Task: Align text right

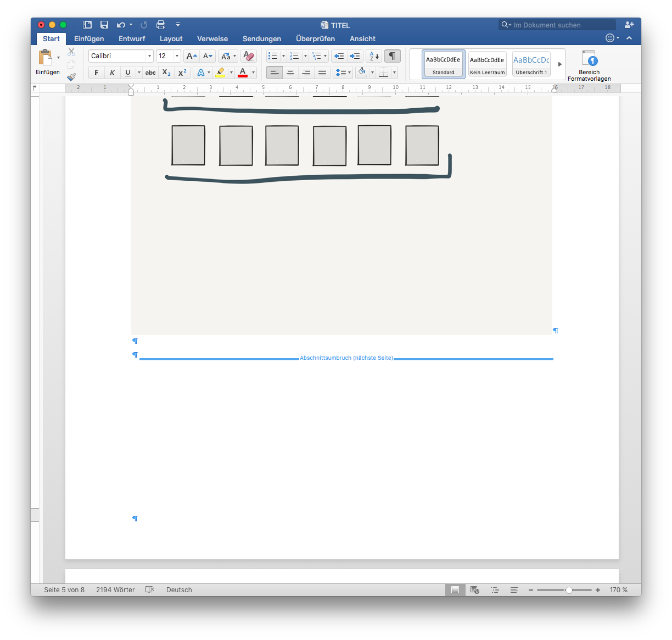Action: (x=306, y=73)
